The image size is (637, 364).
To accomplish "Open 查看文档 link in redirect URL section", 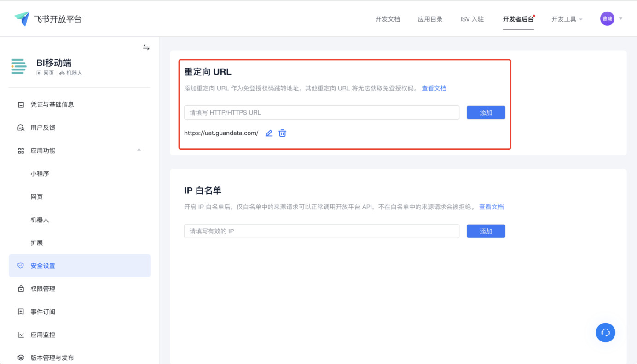I will (434, 88).
